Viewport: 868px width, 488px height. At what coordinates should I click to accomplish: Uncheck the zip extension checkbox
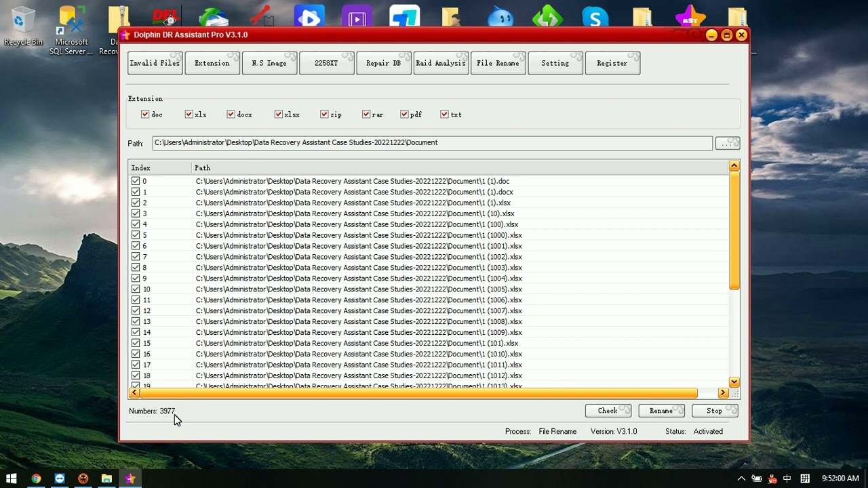coord(324,115)
